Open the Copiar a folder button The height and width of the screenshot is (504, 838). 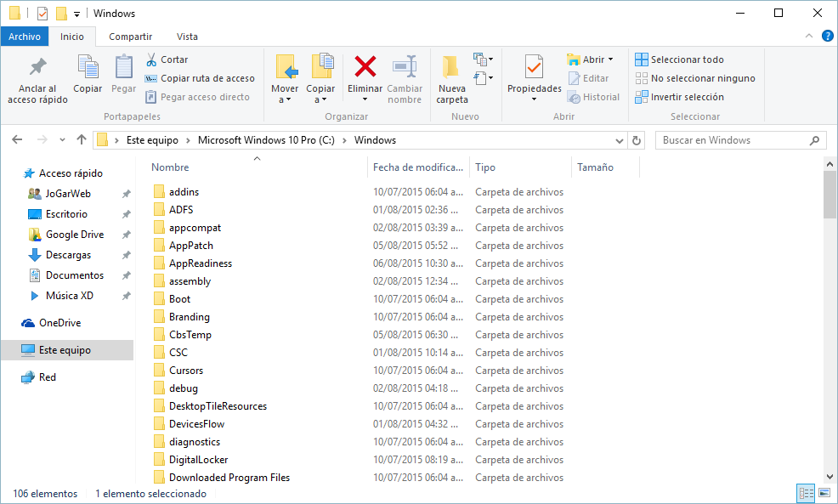(320, 78)
